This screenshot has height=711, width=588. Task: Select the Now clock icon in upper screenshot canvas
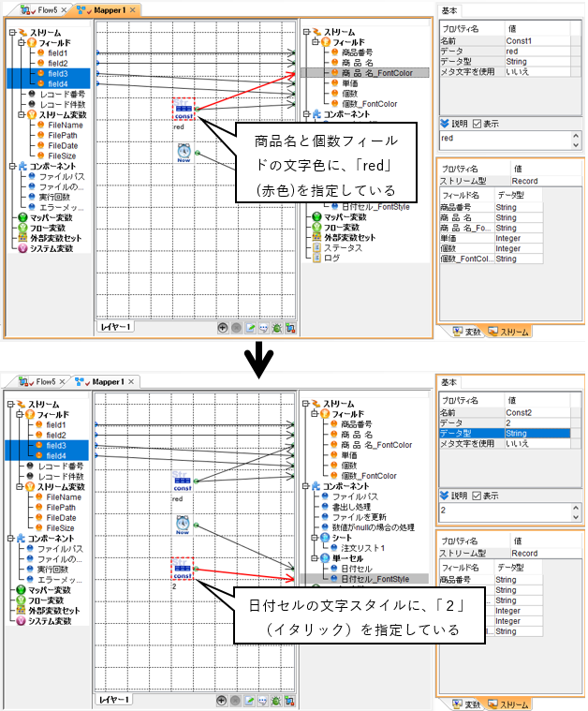point(184,153)
